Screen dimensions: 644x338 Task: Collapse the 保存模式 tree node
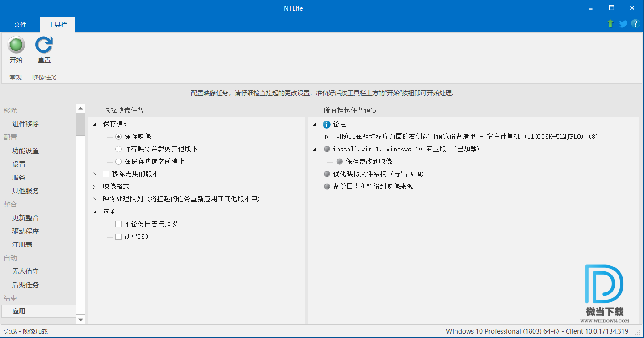[94, 124]
